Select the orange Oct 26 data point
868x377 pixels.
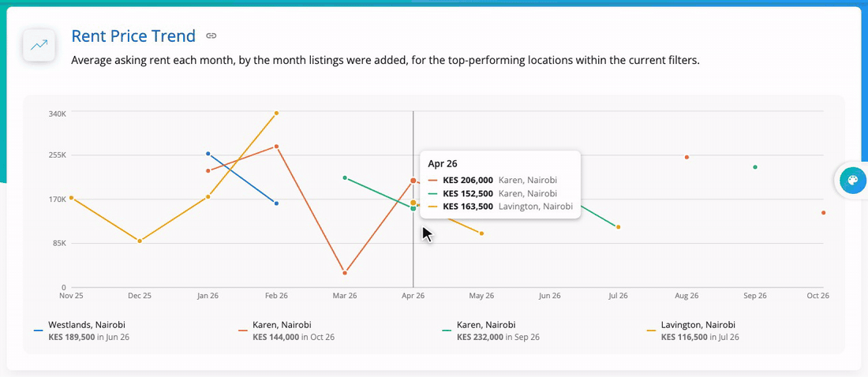(x=824, y=213)
